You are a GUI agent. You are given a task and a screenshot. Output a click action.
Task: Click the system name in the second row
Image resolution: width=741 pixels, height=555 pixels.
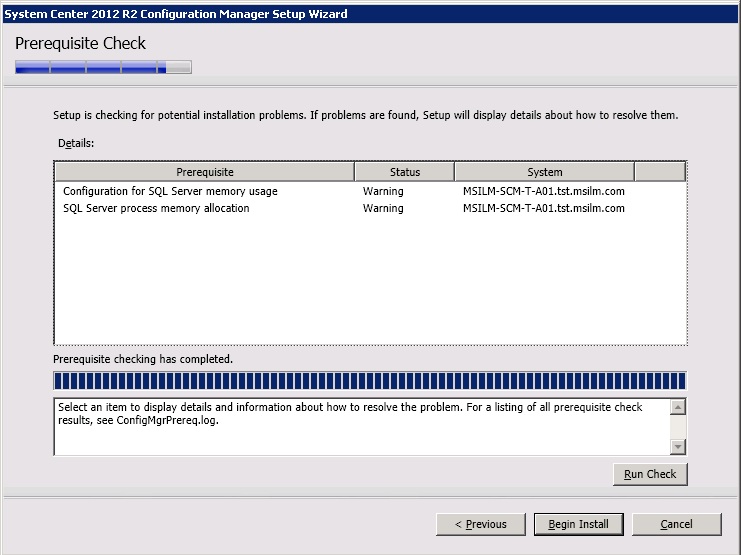click(x=543, y=209)
